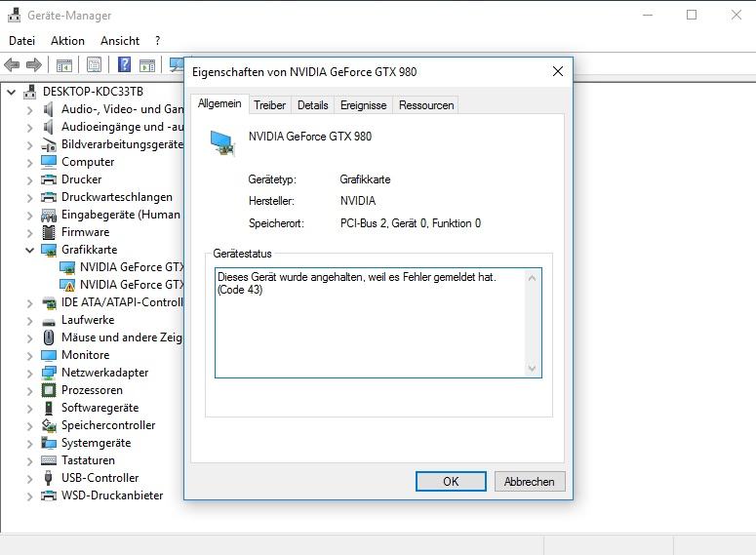This screenshot has width=756, height=555.
Task: Click the Back arrow toolbar icon
Action: tap(12, 64)
